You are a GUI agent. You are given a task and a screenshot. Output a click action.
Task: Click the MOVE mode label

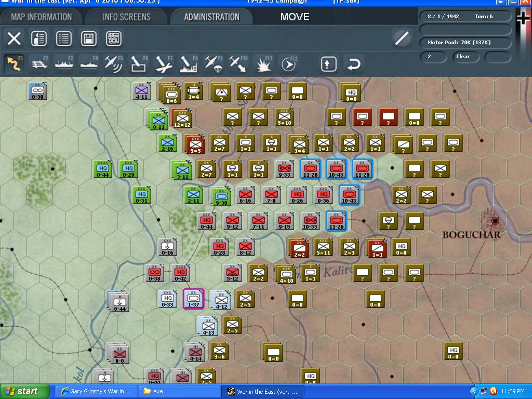coord(295,17)
